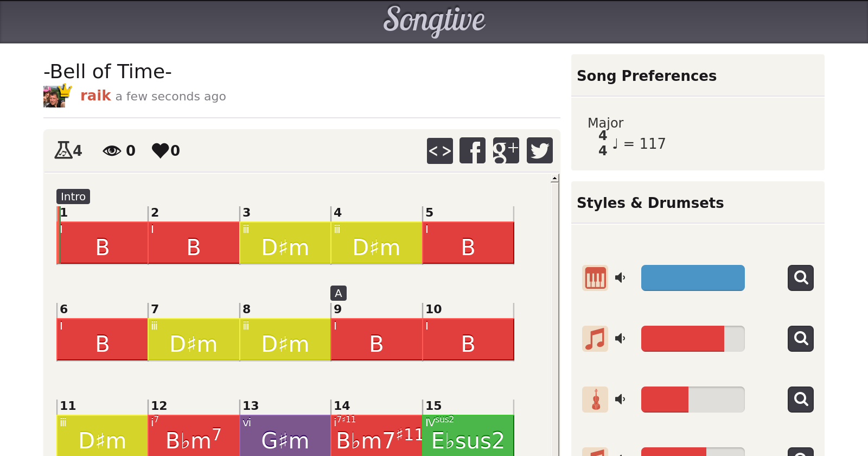Click the violin instrument icon
The width and height of the screenshot is (868, 456).
(595, 400)
